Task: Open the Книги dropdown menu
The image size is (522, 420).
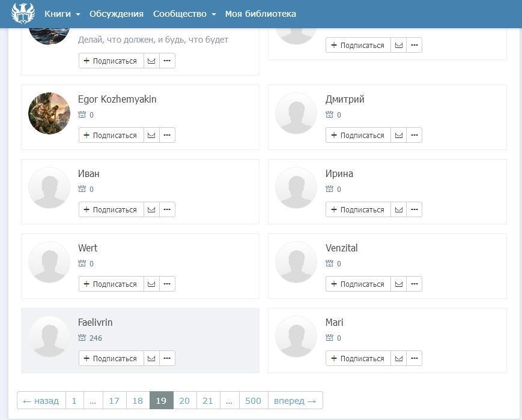Action: click(x=62, y=14)
